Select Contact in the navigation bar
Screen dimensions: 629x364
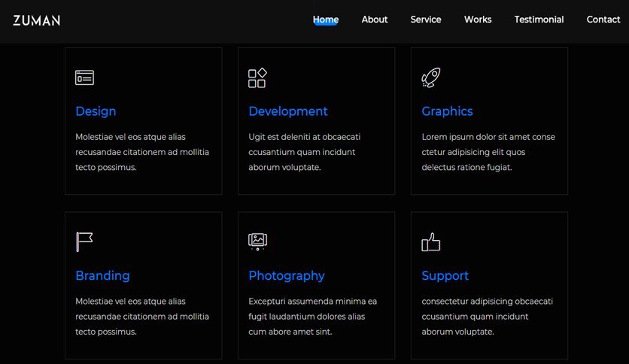coord(603,20)
